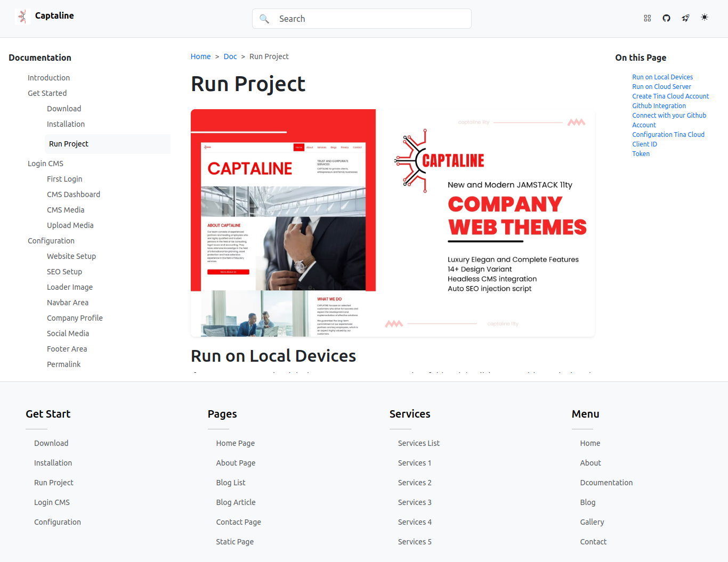The height and width of the screenshot is (562, 728).
Task: Collapse the Login CMS sidebar section
Action: (45, 164)
